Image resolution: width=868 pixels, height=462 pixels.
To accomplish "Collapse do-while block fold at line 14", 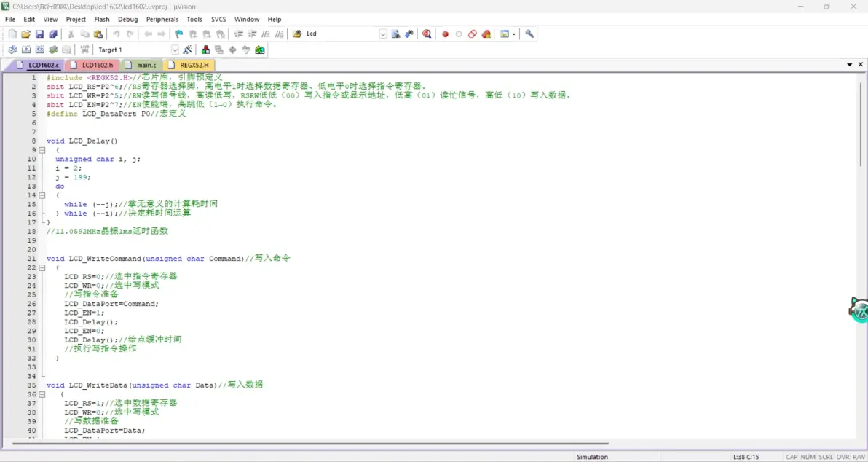I will (x=42, y=195).
